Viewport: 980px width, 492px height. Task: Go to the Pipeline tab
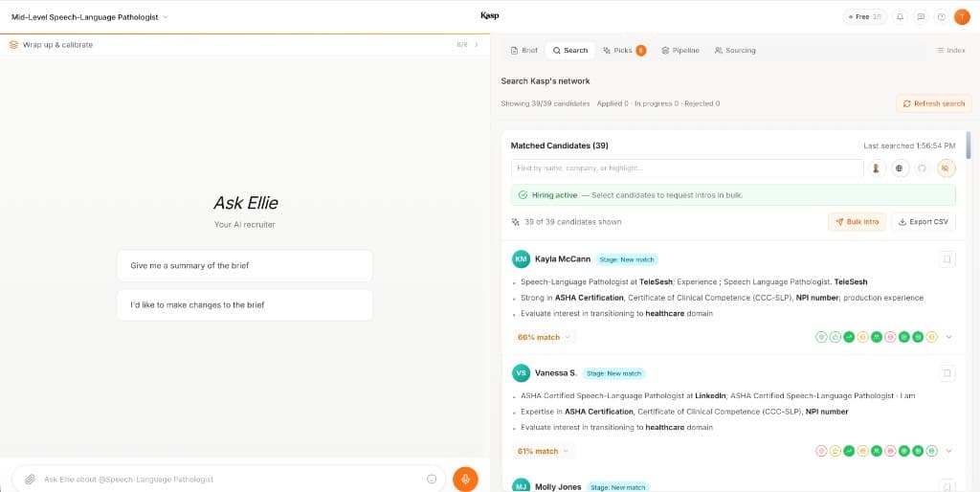pyautogui.click(x=680, y=50)
